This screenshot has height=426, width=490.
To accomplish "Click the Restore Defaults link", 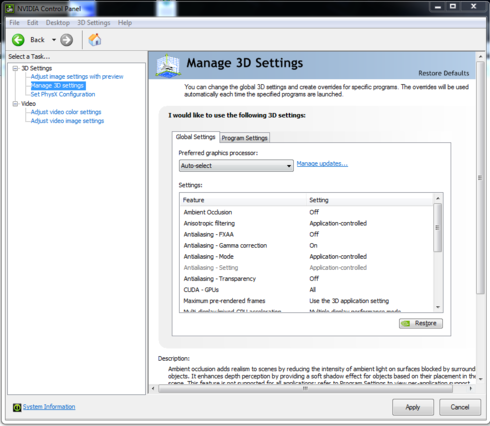I will (444, 73).
